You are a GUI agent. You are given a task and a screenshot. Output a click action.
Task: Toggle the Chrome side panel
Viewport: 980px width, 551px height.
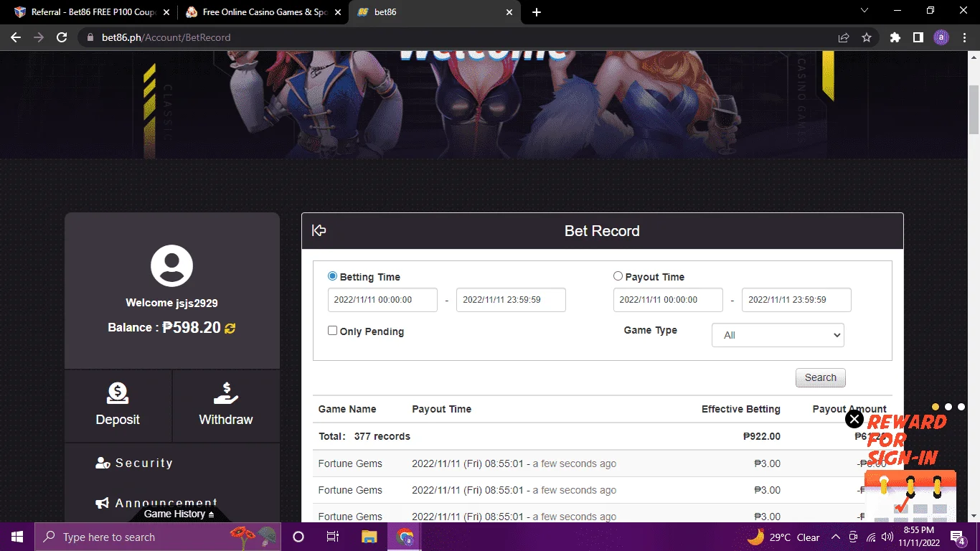(x=918, y=37)
